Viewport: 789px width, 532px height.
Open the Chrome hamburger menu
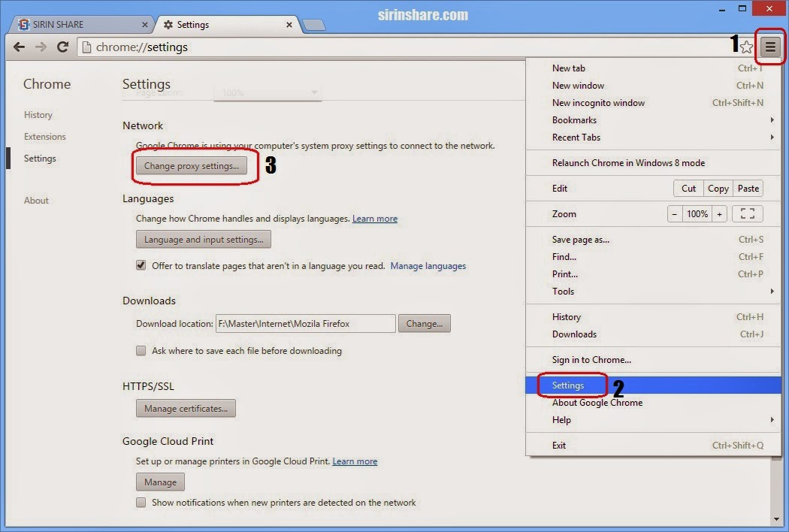pyautogui.click(x=770, y=47)
